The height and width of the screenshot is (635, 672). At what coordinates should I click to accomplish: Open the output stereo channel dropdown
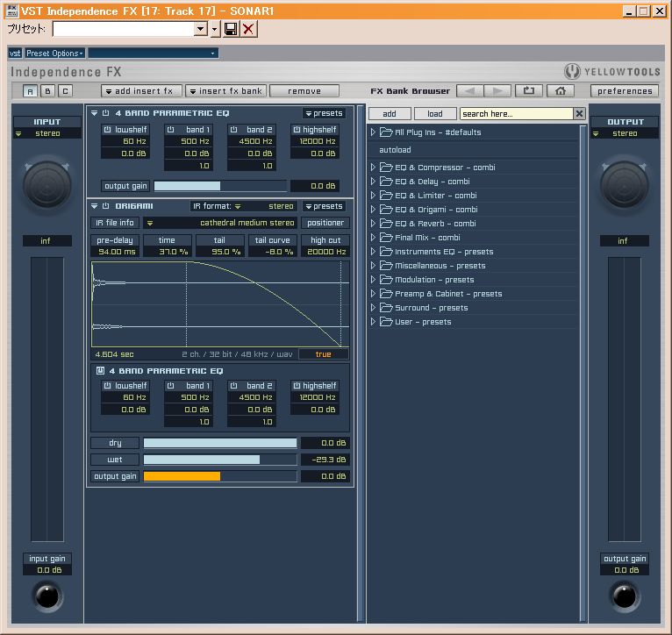click(625, 133)
